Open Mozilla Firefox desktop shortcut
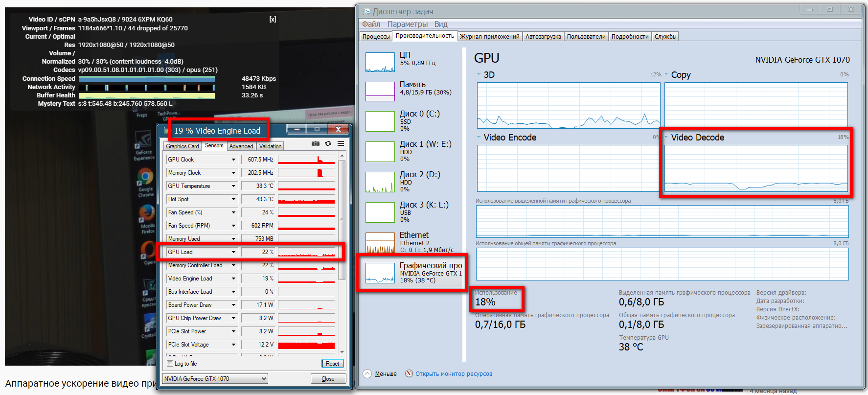Viewport: 868px width, 395px height. click(x=147, y=219)
